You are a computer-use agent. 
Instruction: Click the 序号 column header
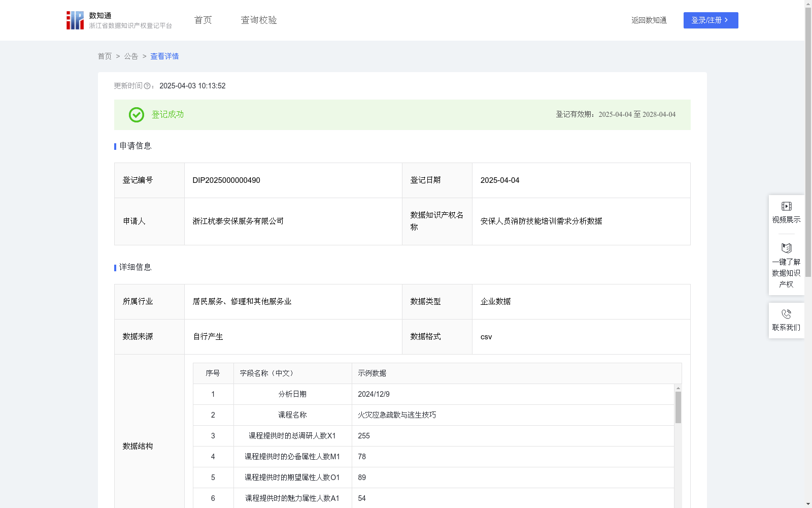coord(213,373)
